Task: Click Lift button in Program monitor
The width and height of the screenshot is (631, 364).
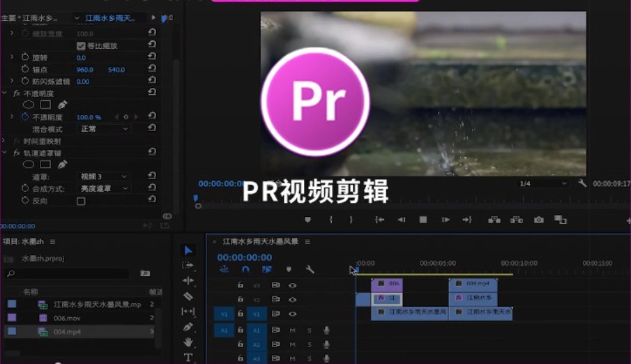Action: [494, 220]
